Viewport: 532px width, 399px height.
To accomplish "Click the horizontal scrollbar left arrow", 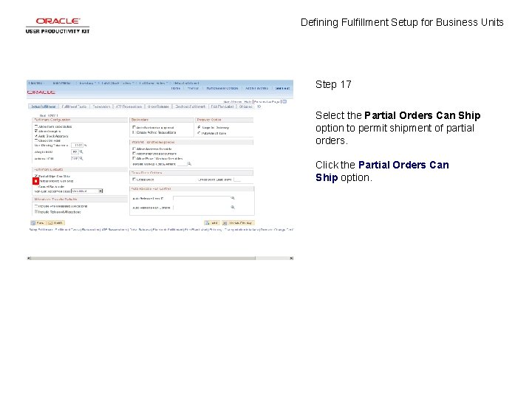I will click(29, 258).
